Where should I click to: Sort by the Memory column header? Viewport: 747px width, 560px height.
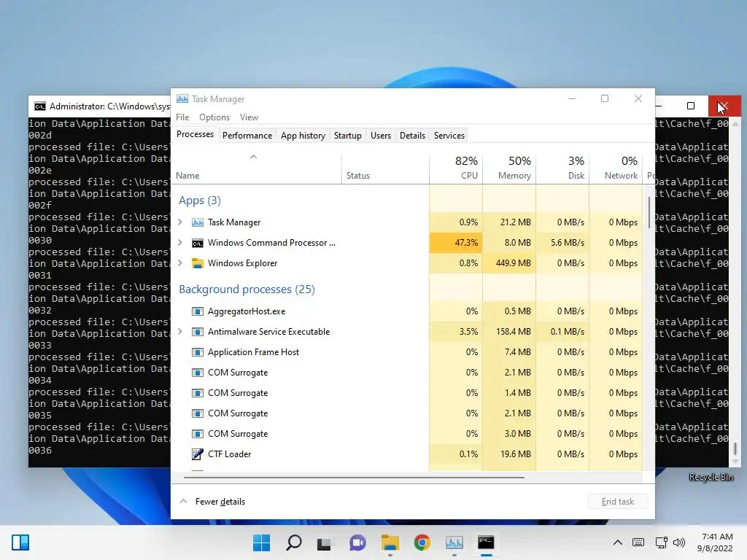pyautogui.click(x=509, y=168)
